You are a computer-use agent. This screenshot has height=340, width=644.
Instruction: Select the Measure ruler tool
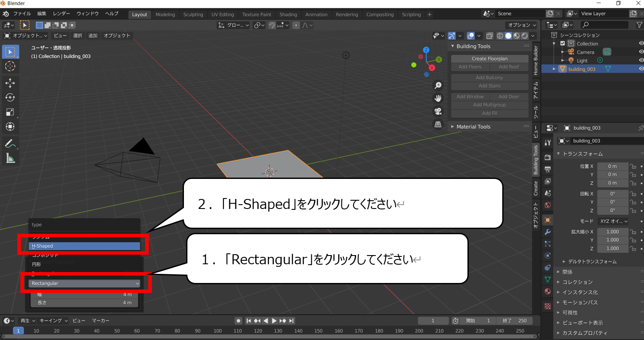(x=10, y=158)
